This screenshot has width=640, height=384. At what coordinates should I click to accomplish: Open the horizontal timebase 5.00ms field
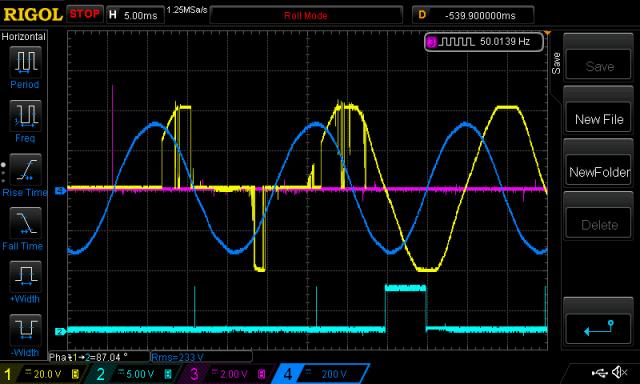(136, 15)
